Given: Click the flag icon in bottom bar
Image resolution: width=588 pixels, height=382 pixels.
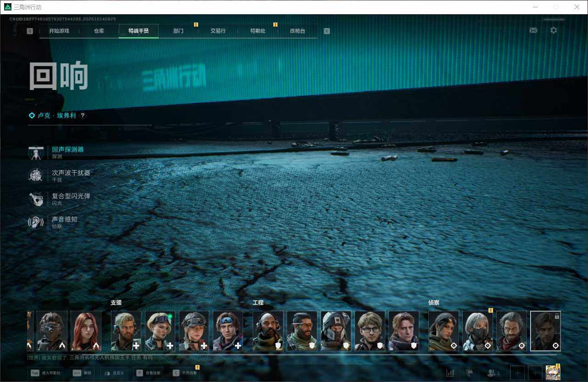Looking at the screenshot, I should click(x=469, y=373).
